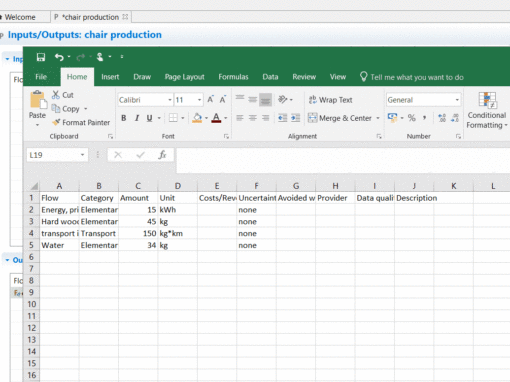This screenshot has width=510, height=382.
Task: Click the Redo arrow icon
Action: tap(80, 57)
